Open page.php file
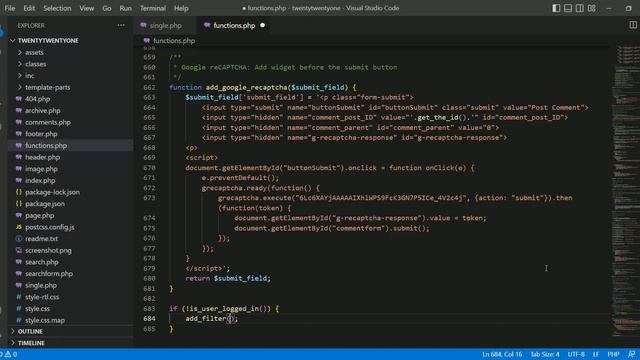Screen dimensions: 640x360 (x=40, y=216)
